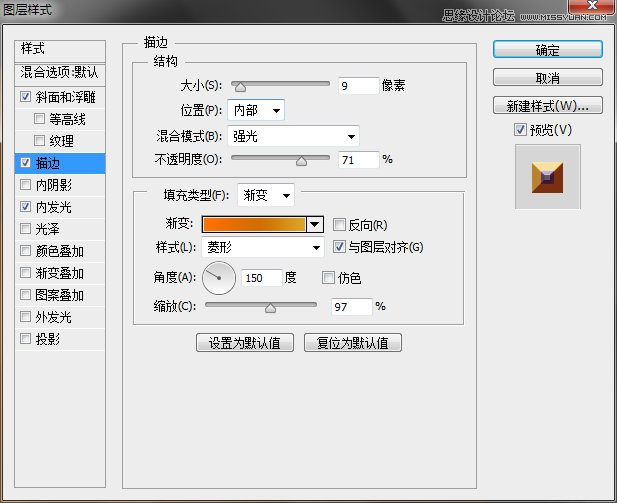The height and width of the screenshot is (503, 617).
Task: Enable the 投影 checkbox
Action: tap(26, 338)
